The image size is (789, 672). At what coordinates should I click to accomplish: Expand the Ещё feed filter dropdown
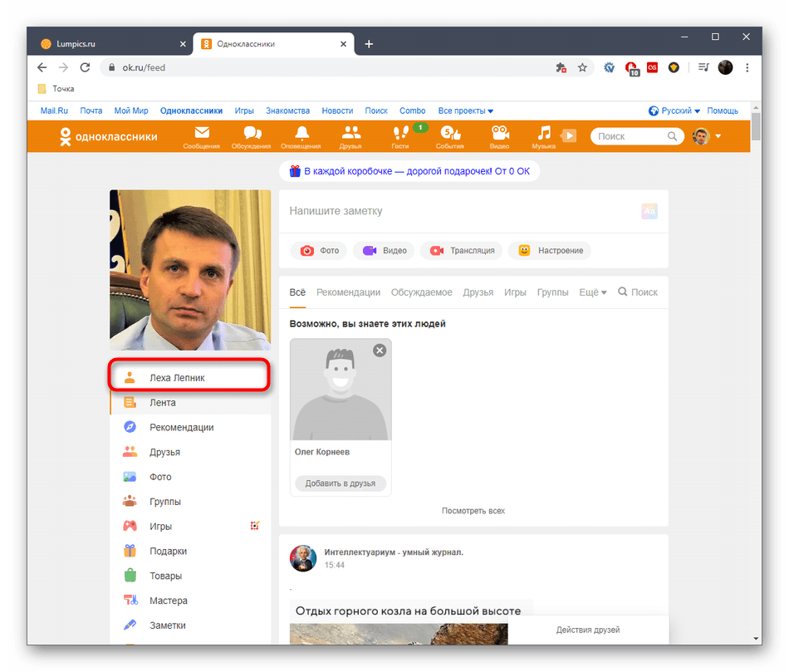(592, 292)
